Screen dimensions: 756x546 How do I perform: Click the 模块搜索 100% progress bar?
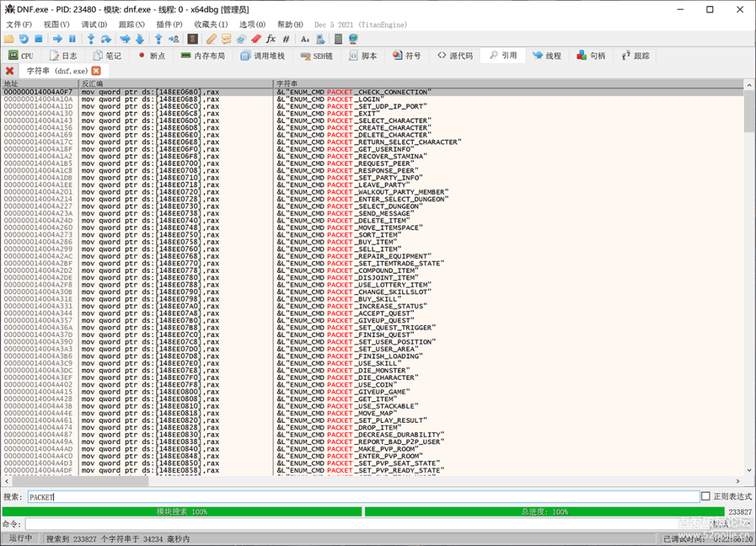pos(182,512)
